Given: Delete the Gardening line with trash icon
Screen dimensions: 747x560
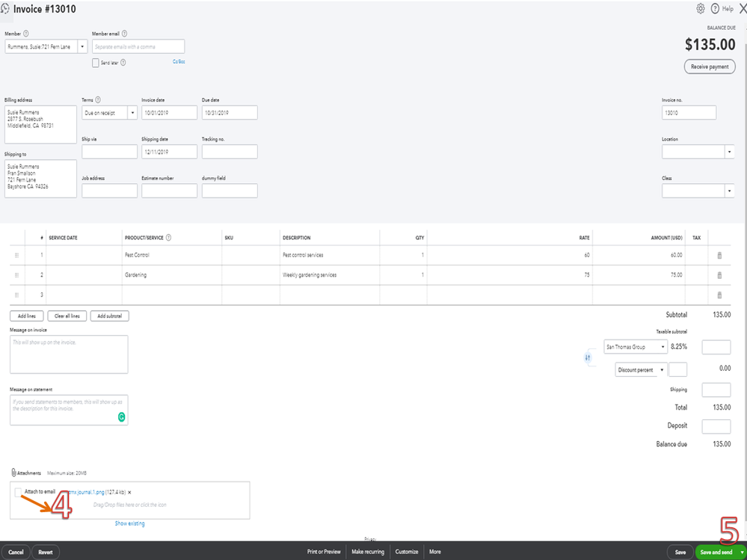Looking at the screenshot, I should tap(719, 275).
